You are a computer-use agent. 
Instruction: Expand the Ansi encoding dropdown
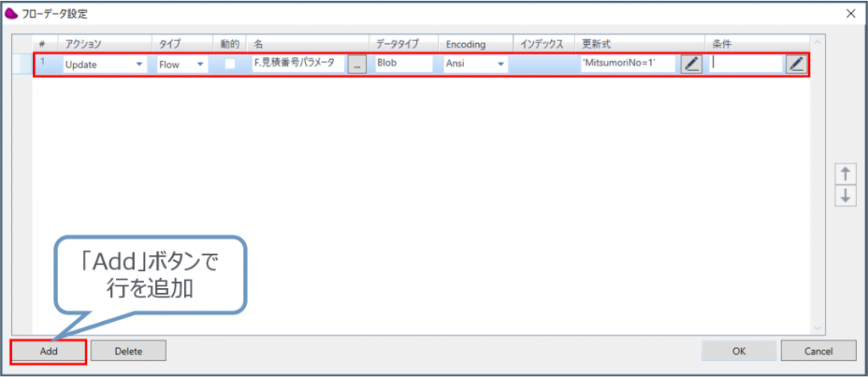tap(500, 64)
